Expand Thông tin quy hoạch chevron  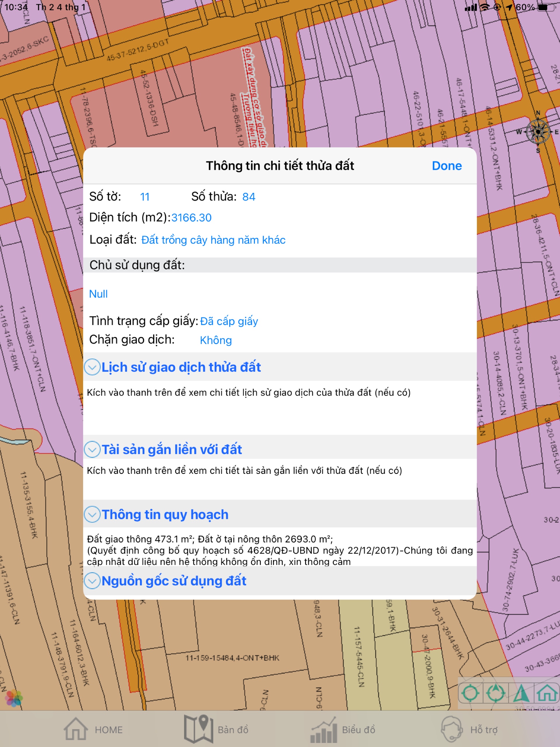pos(92,514)
